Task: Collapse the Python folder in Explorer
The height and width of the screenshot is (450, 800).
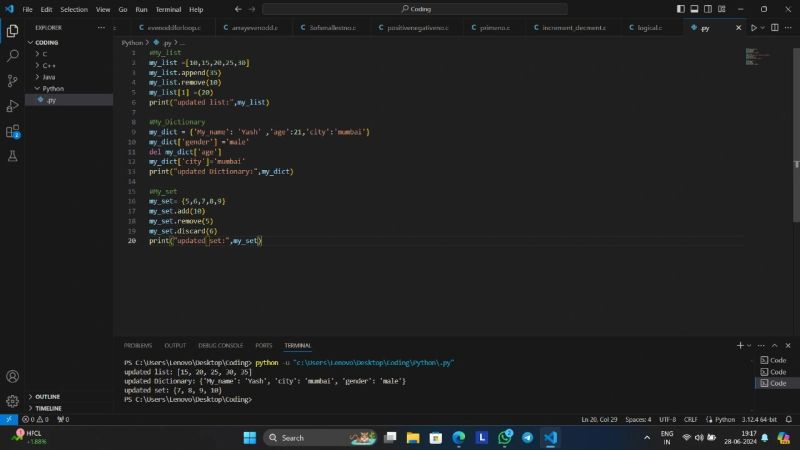Action: (x=53, y=88)
